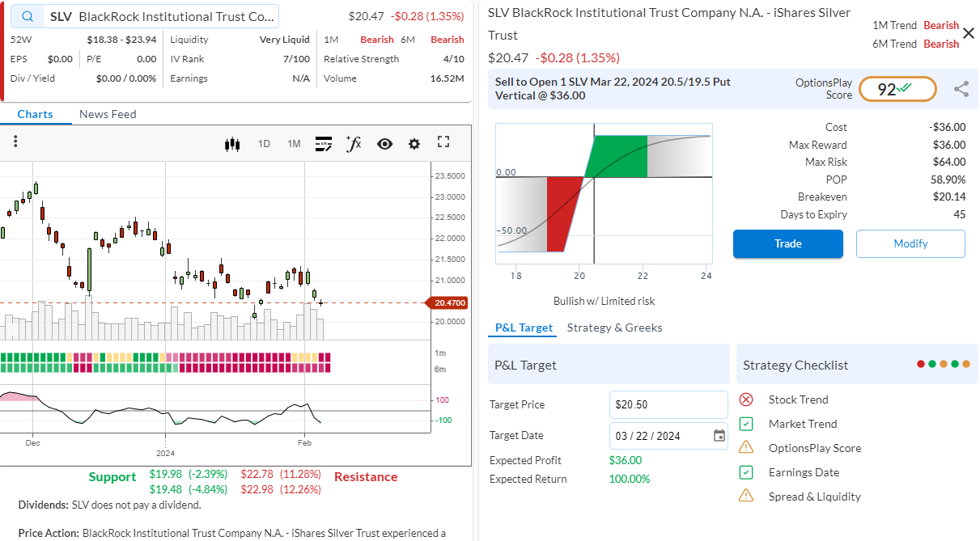Click the Modify button

(x=910, y=243)
